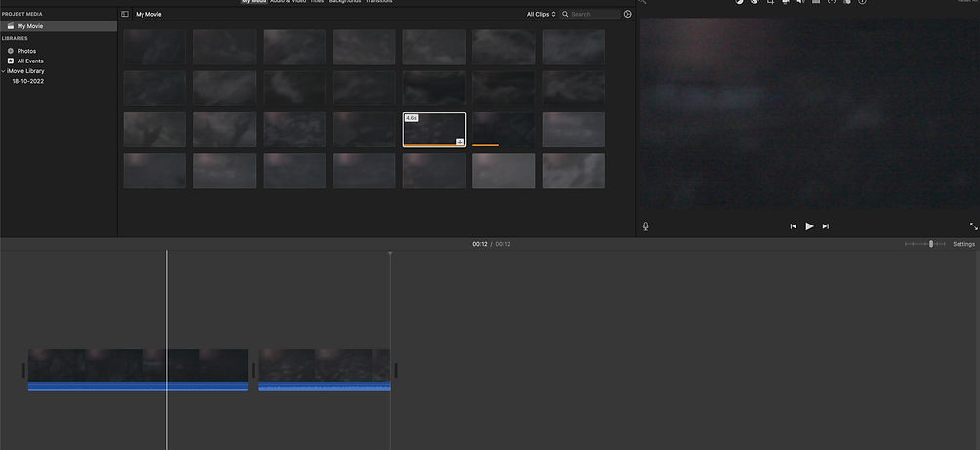Click the My Movie browser title
980x450 pixels.
click(x=148, y=14)
